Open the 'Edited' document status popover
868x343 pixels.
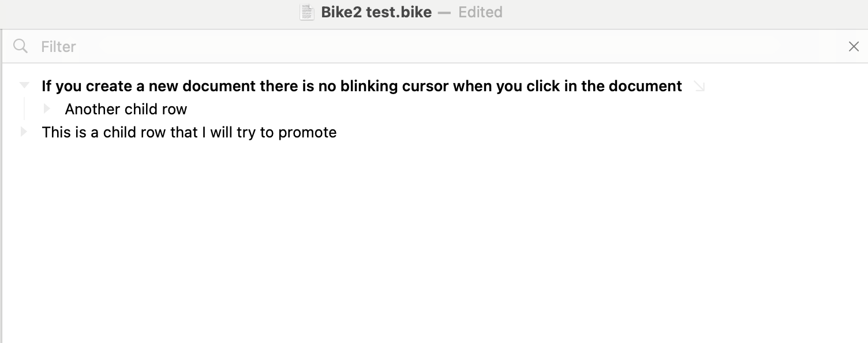point(480,12)
